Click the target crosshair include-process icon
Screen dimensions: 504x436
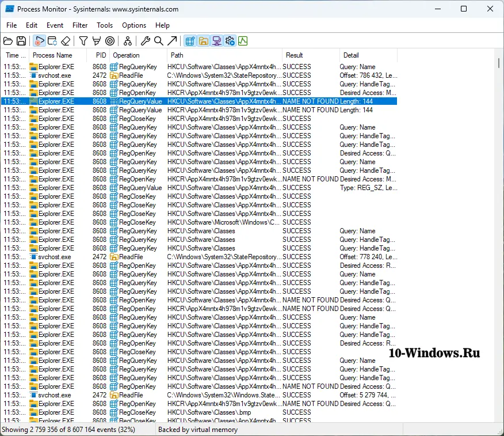pos(110,41)
